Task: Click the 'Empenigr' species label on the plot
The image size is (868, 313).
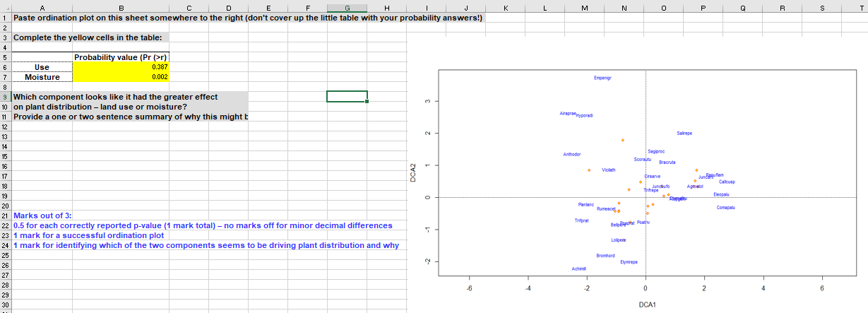Action: pos(603,78)
